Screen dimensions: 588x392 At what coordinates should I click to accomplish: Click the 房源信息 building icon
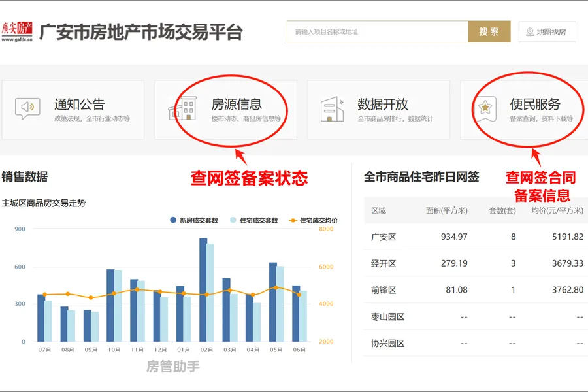[x=182, y=109]
